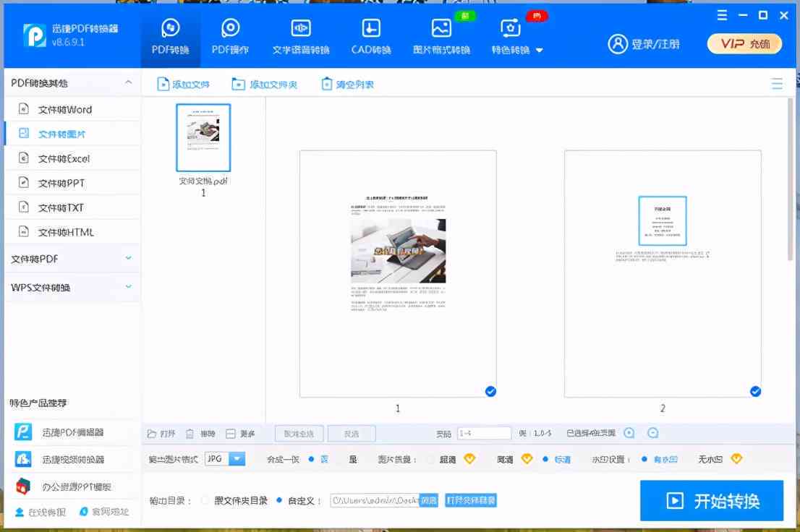Select 是 for 合成一张
Viewport: 800px width, 532px height.
(347, 459)
